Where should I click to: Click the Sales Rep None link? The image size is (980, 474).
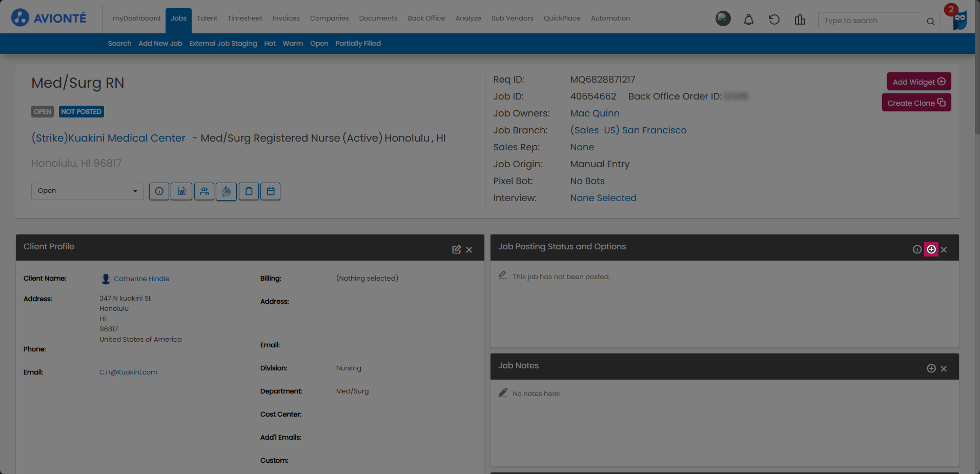582,147
